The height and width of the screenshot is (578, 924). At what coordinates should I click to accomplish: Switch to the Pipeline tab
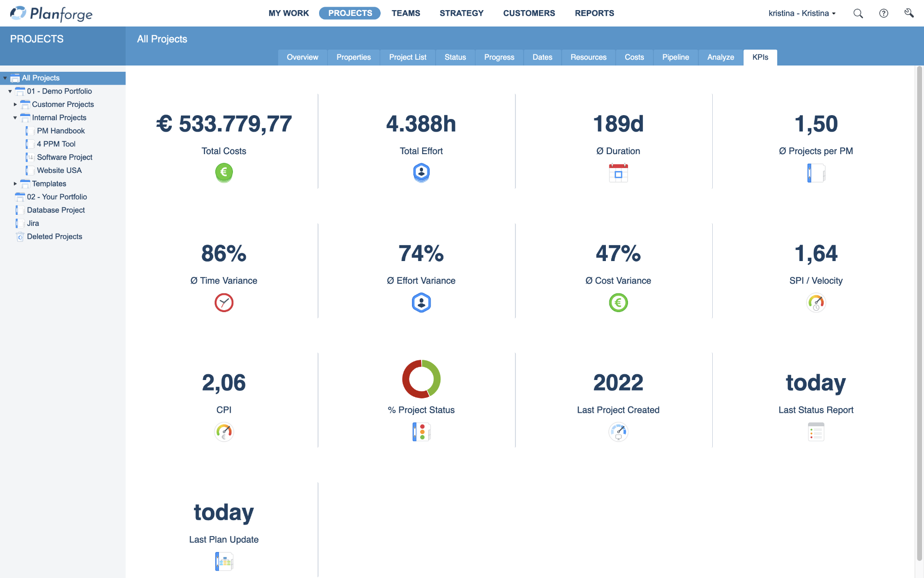click(x=675, y=57)
